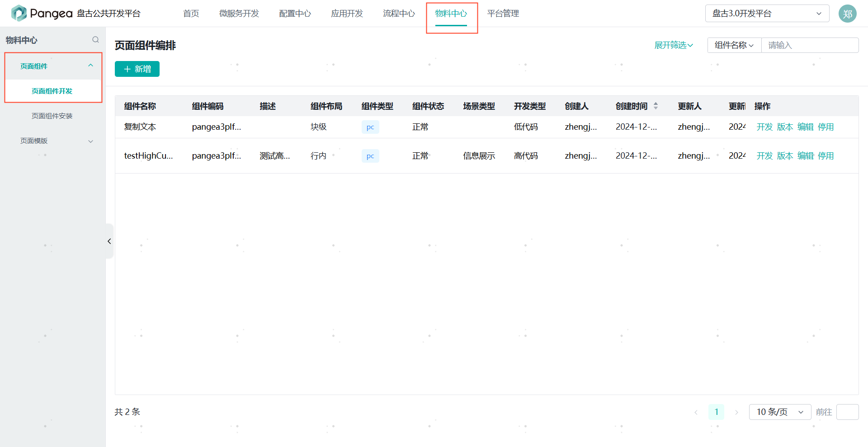
Task: Open the 10 条/页 page size dropdown
Action: pyautogui.click(x=780, y=412)
